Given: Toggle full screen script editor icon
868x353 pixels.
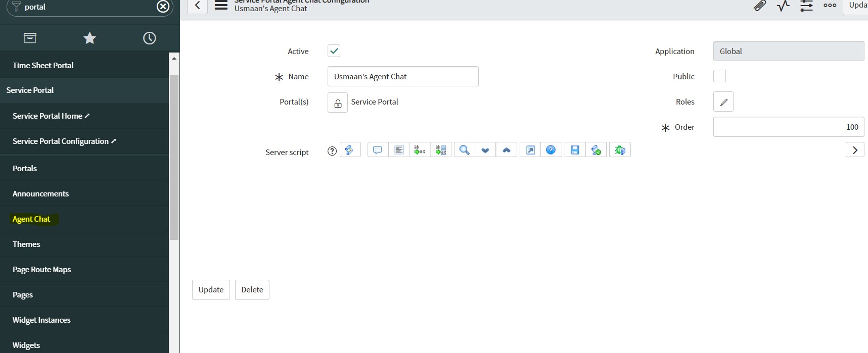Looking at the screenshot, I should [530, 150].
